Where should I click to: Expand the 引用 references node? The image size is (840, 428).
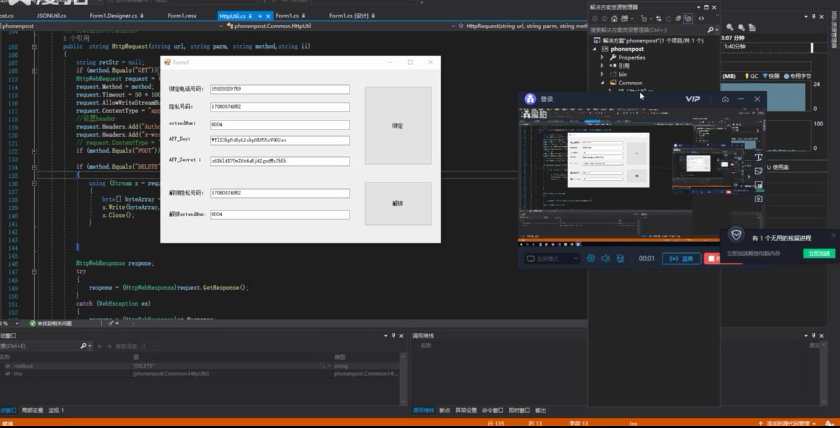point(602,66)
